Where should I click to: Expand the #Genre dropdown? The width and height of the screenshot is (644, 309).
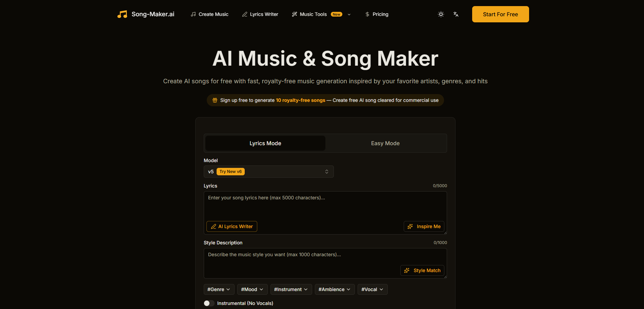(219, 289)
